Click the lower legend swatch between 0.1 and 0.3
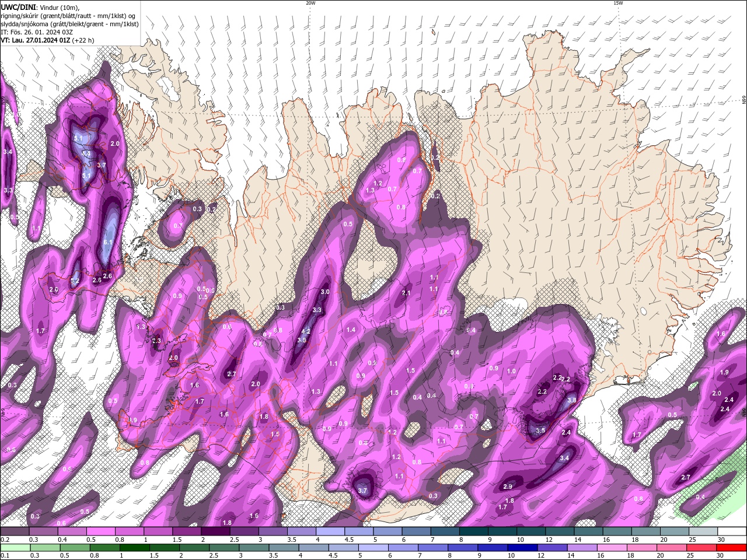Screen dimensions: 747x560 tap(15, 548)
